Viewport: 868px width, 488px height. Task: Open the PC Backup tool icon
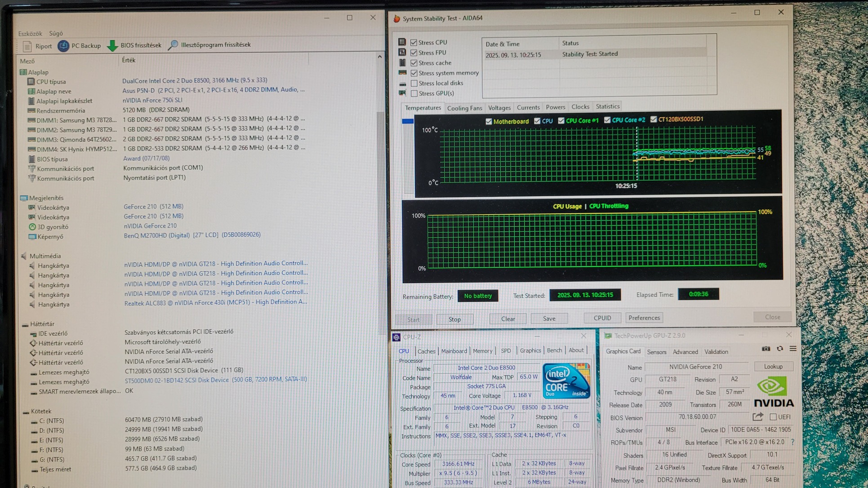(x=63, y=46)
